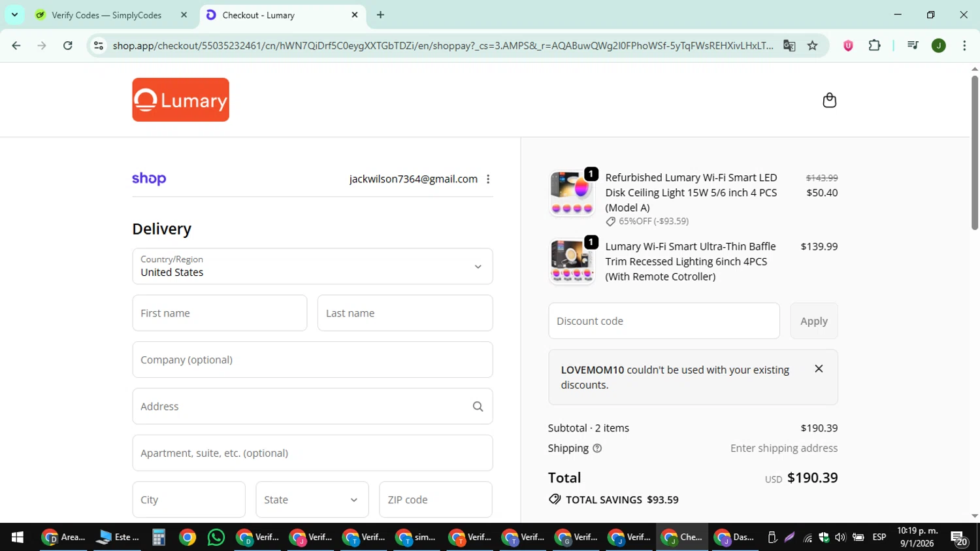
Task: Click 'Enter shipping address' text
Action: pyautogui.click(x=784, y=448)
